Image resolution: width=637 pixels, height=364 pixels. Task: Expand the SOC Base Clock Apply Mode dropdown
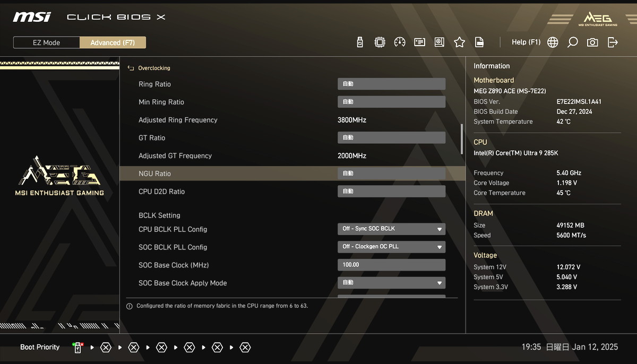pos(391,283)
